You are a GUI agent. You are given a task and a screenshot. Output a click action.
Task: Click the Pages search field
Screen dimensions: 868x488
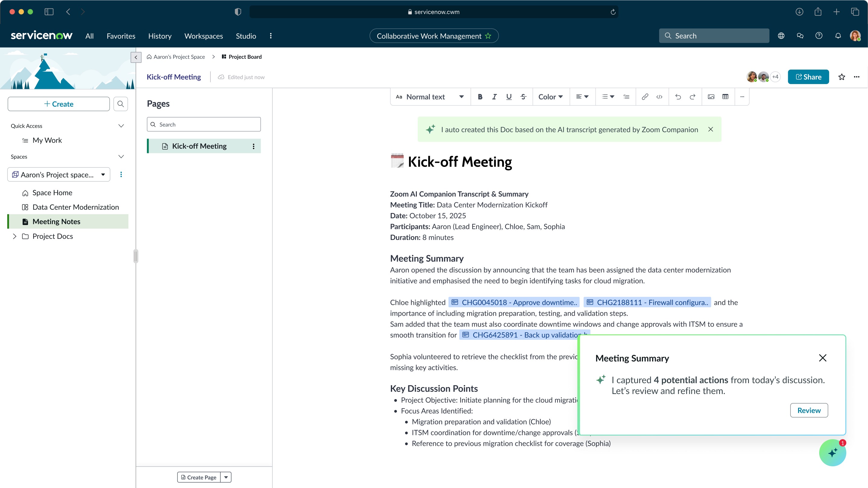pyautogui.click(x=203, y=125)
